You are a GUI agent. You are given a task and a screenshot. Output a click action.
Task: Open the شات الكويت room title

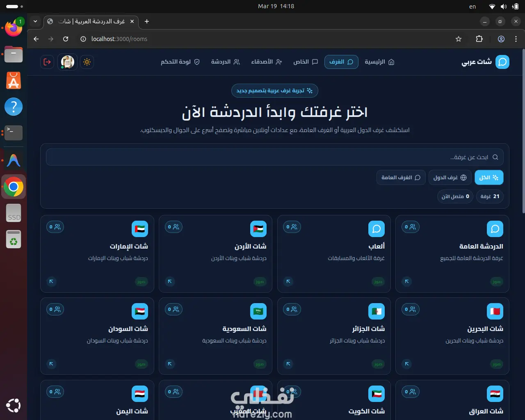pos(367,411)
